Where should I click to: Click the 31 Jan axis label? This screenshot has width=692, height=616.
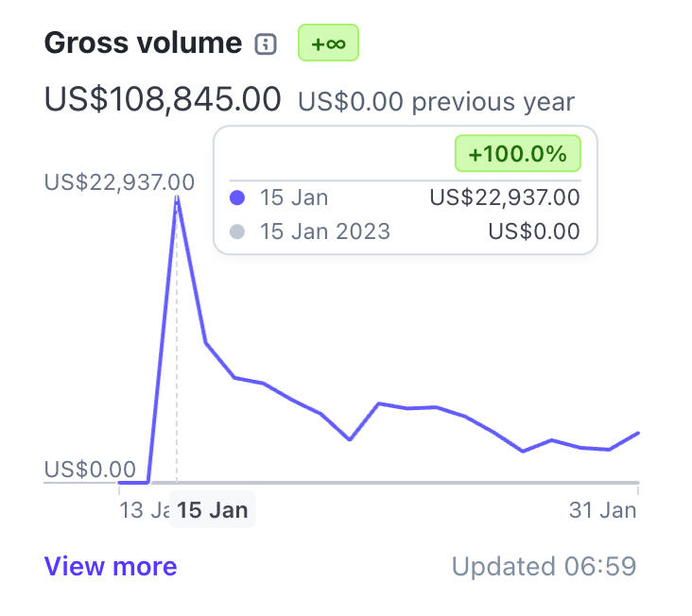pyautogui.click(x=602, y=510)
